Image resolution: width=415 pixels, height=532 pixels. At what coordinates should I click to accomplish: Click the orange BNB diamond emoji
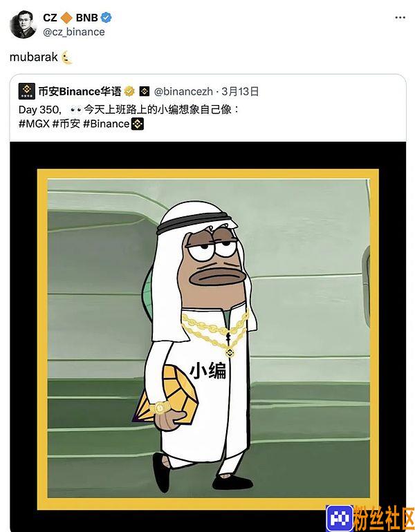66,18
